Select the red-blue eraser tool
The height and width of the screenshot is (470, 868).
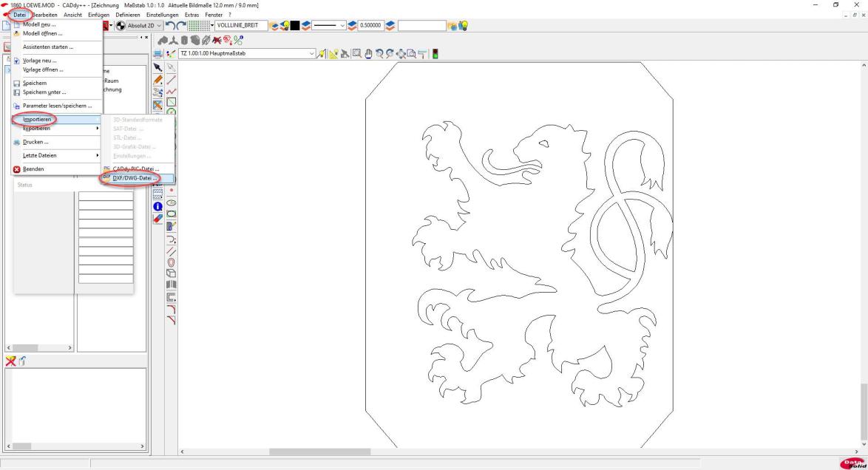point(157,219)
